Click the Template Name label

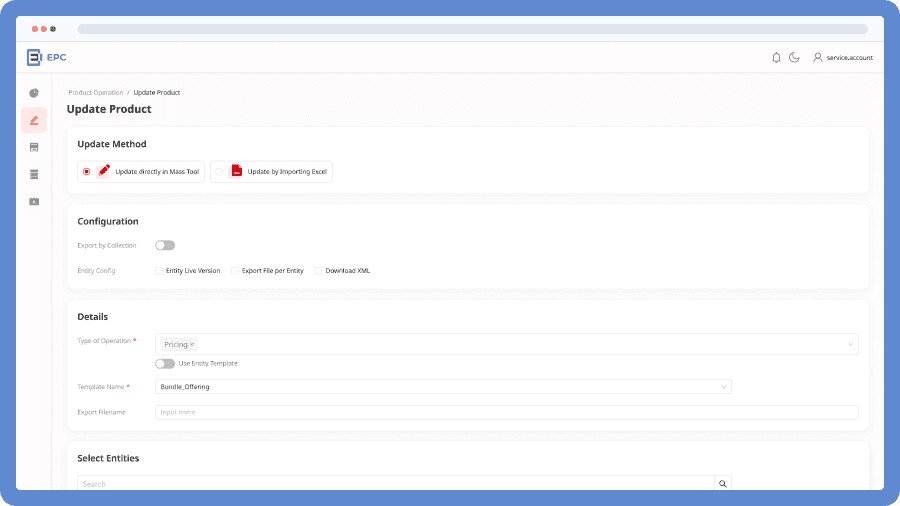[x=101, y=387]
